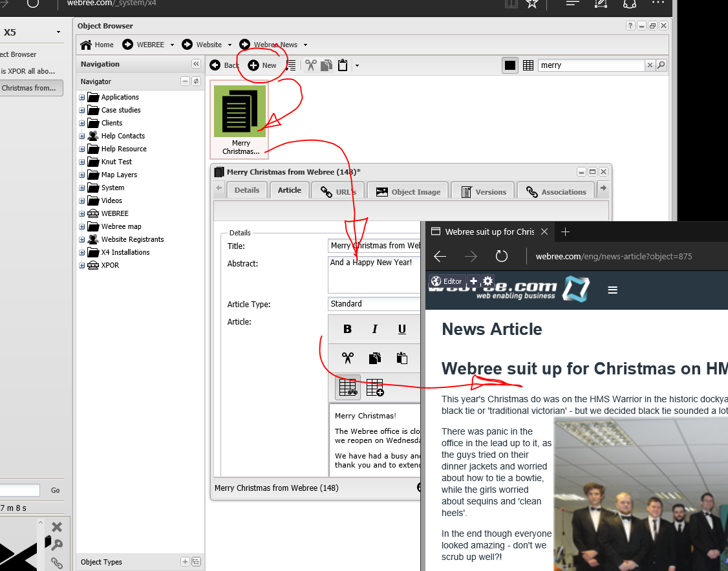Open Webree News breadcrumb dropdown arrow
Image resolution: width=728 pixels, height=571 pixels.
click(x=306, y=45)
